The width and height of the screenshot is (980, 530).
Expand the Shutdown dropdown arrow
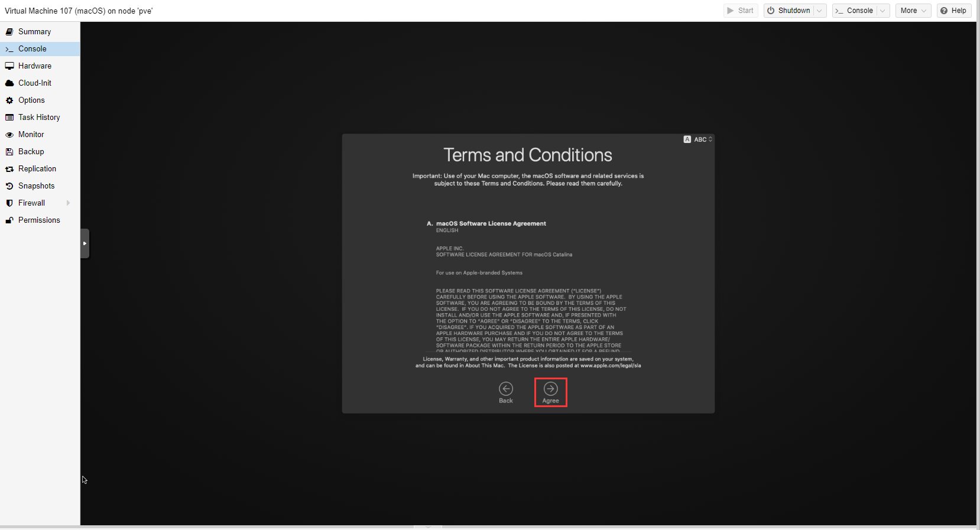point(819,11)
